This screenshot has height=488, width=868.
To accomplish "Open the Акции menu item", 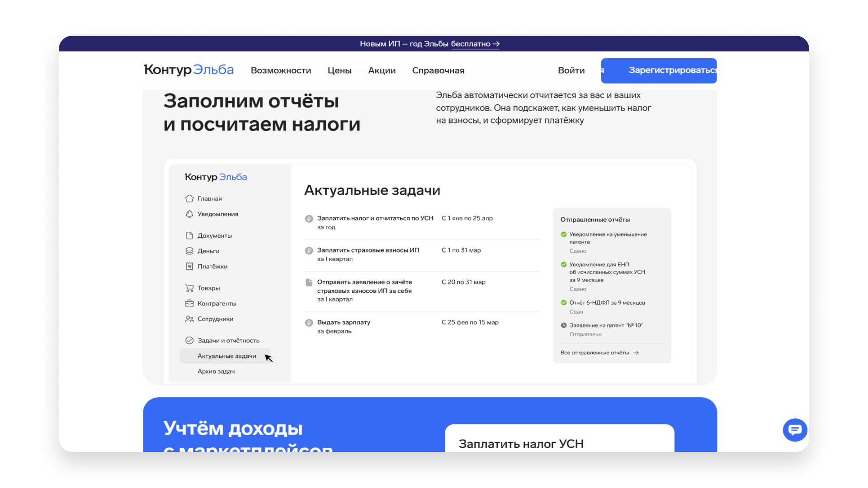I will (x=382, y=70).
